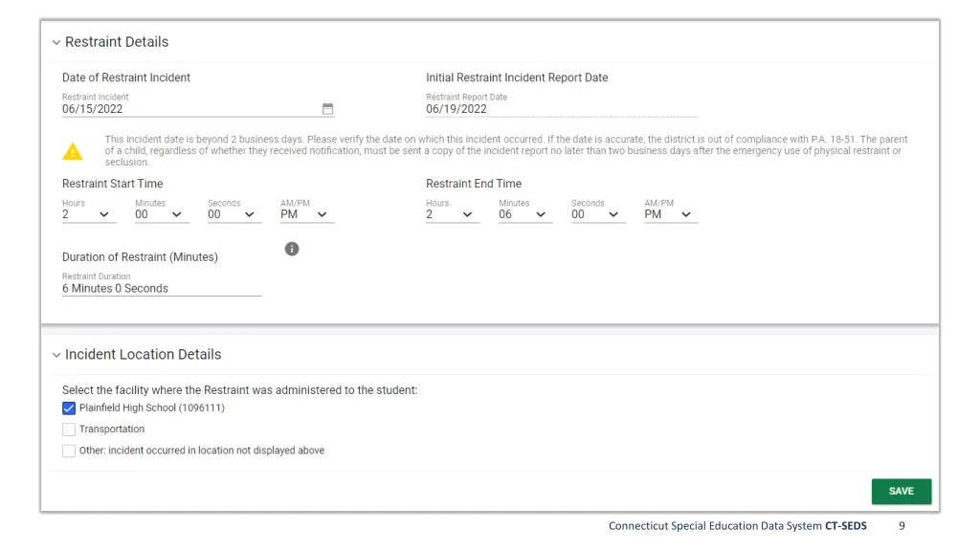
Task: Click the Duration of Restraint info icon
Action: point(292,249)
